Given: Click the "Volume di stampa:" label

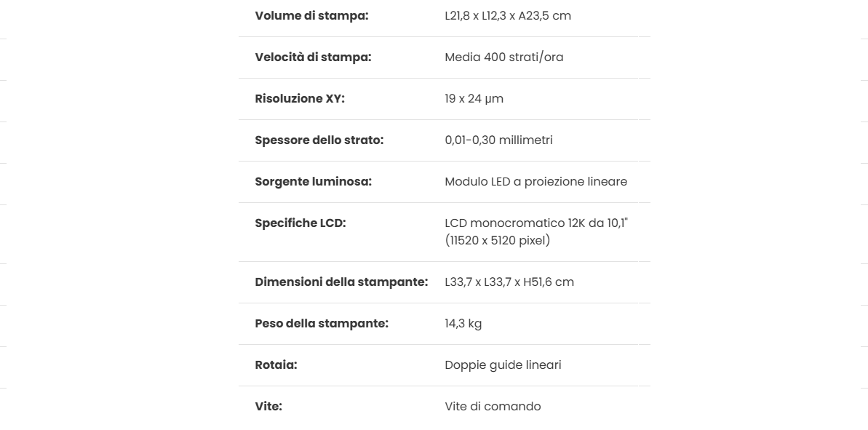Looking at the screenshot, I should pyautogui.click(x=311, y=16).
